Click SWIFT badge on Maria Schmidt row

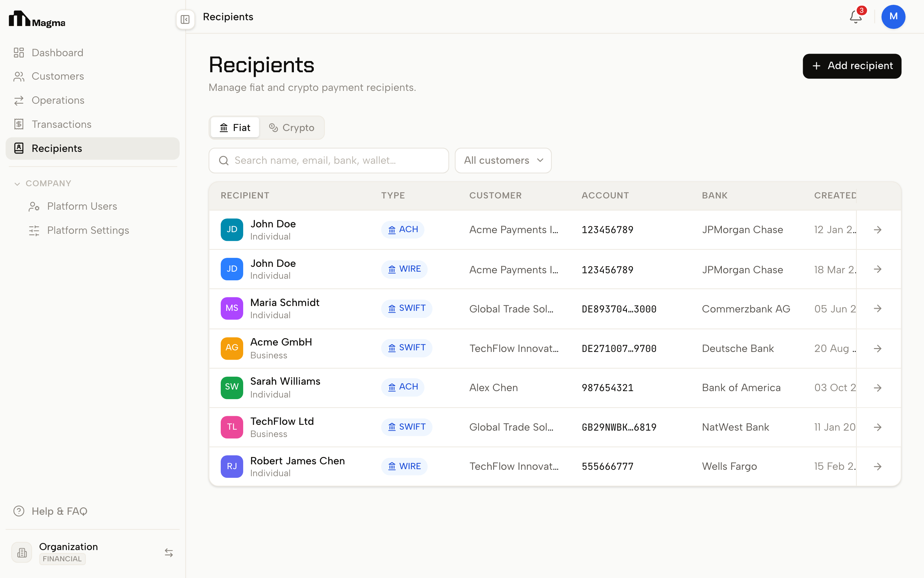[406, 308]
